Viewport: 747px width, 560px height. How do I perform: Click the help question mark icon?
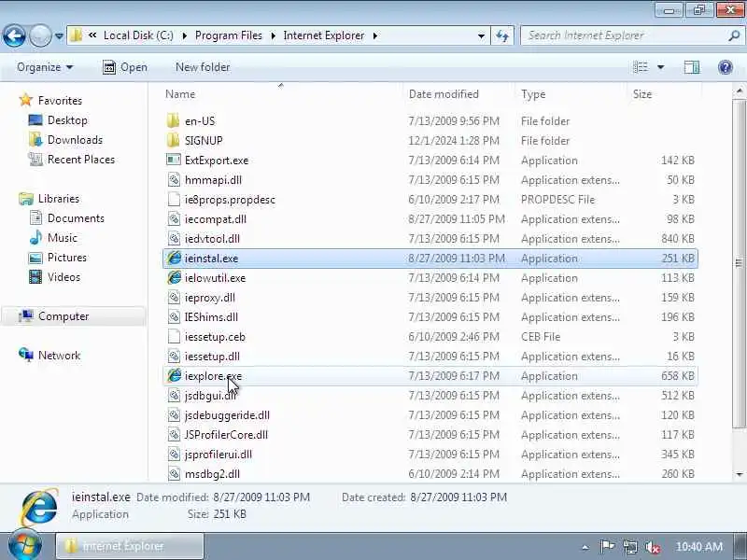tap(726, 67)
